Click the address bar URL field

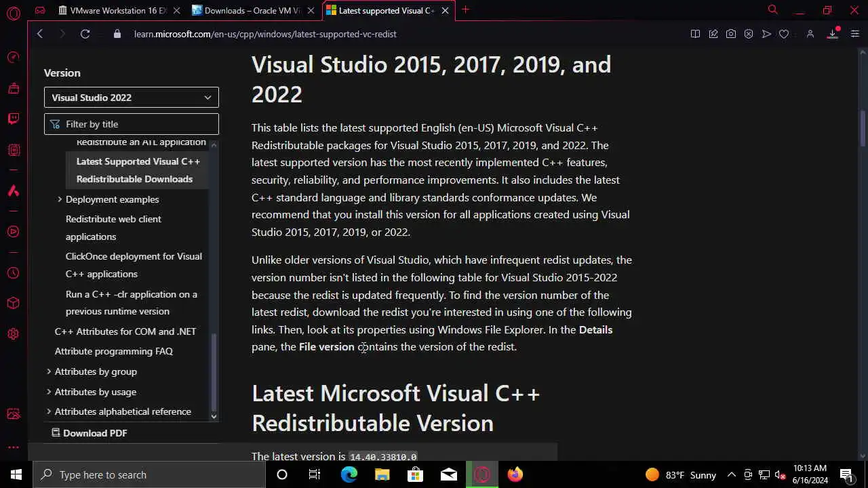(265, 34)
